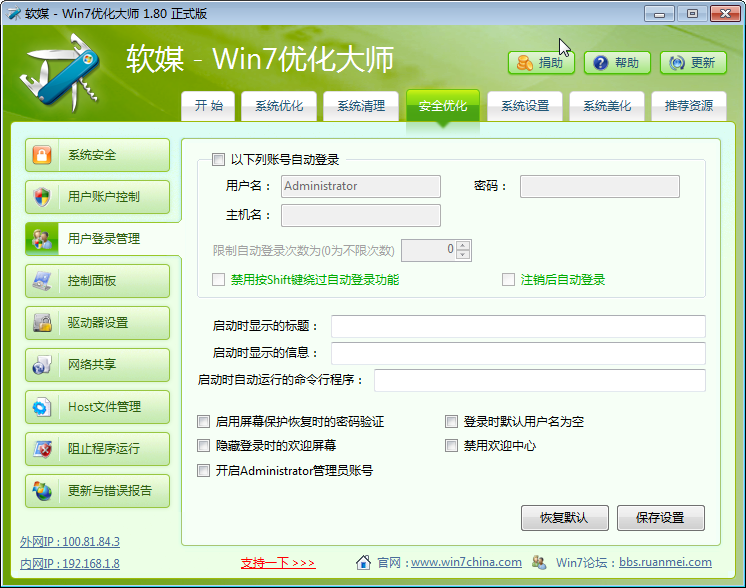This screenshot has width=746, height=588.
Task: Click the people icon next to Win7论坛
Action: [x=539, y=562]
